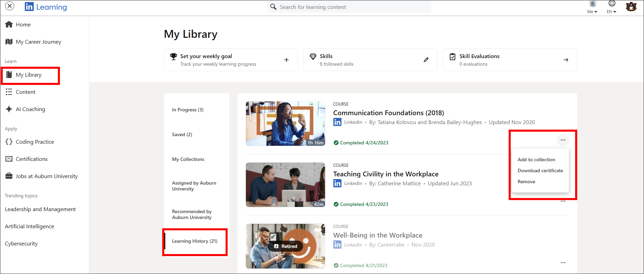This screenshot has width=644, height=274.
Task: Open the Learning History tab
Action: click(195, 241)
